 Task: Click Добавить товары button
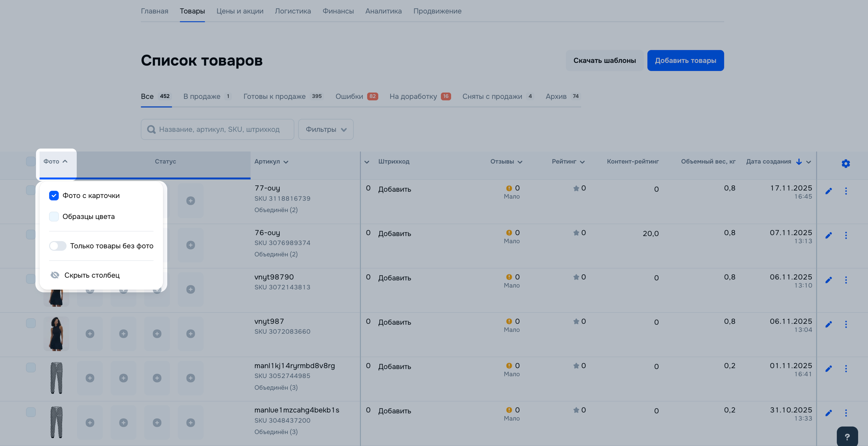pyautogui.click(x=685, y=61)
